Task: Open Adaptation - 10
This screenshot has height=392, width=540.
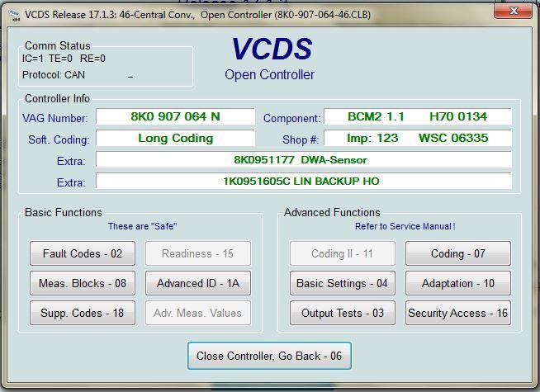Action: coord(458,283)
